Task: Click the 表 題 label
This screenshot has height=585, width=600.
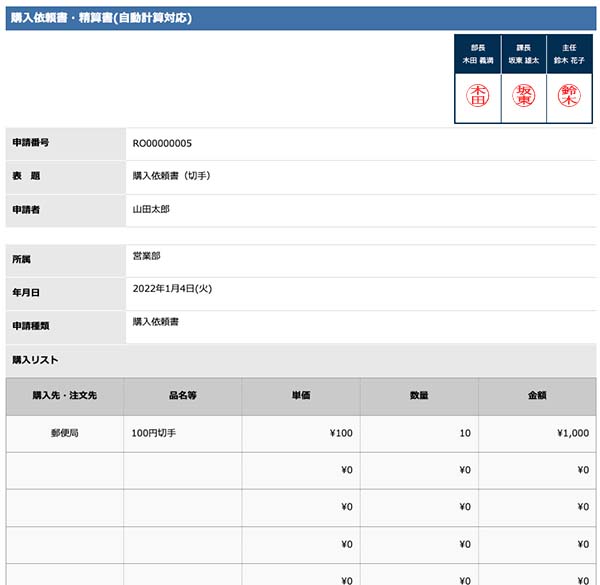Action: [x=26, y=176]
